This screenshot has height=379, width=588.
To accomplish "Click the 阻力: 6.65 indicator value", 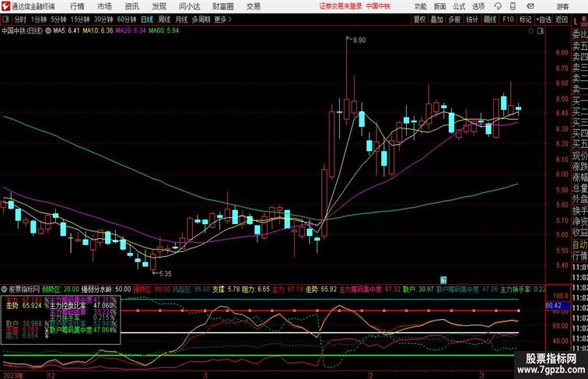I will [256, 290].
